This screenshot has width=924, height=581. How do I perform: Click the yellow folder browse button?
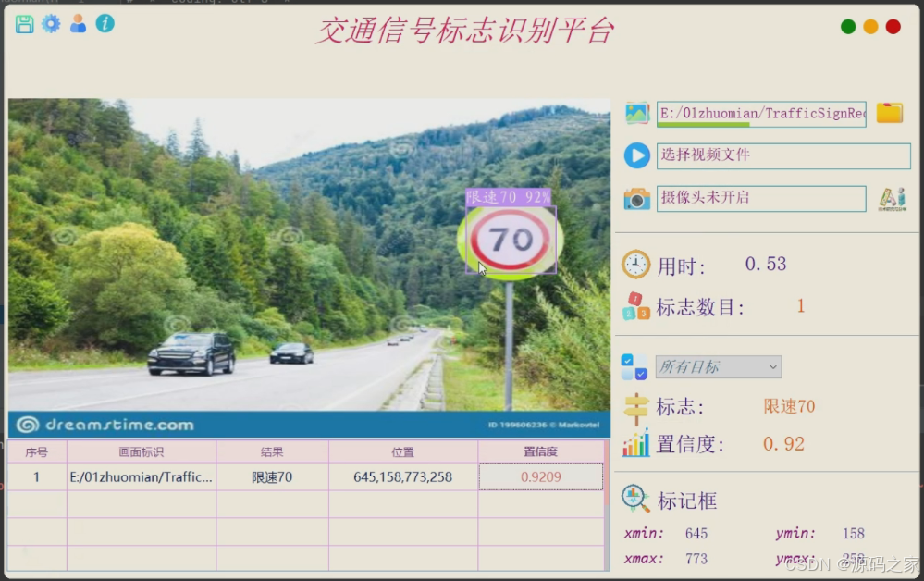(x=889, y=111)
